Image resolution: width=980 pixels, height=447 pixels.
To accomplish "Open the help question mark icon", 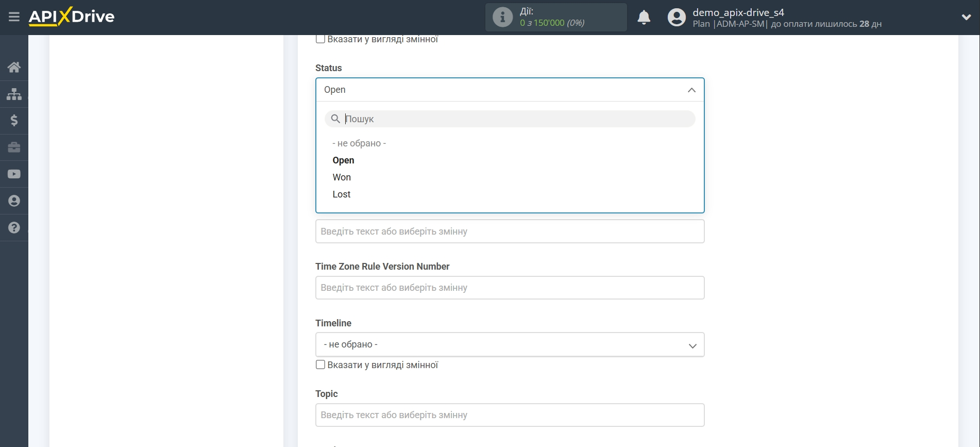I will tap(14, 228).
